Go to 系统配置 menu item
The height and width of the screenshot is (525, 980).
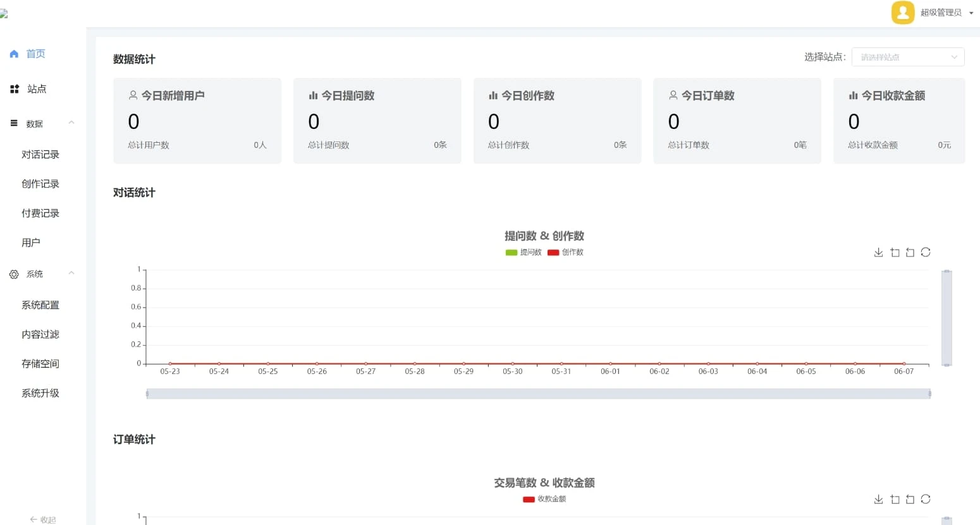[x=40, y=305]
